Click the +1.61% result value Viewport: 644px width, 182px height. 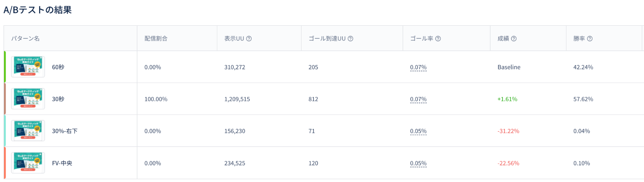coord(507,99)
